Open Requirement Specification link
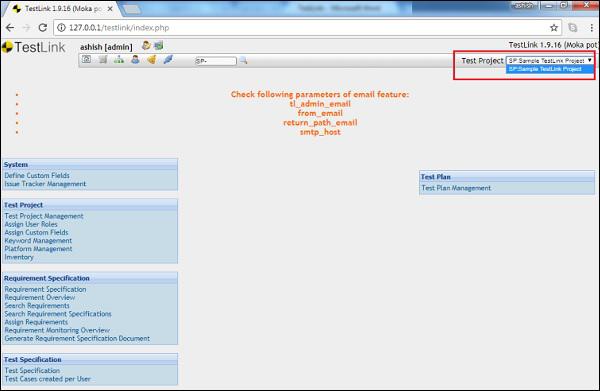The image size is (600, 391). pyautogui.click(x=45, y=290)
